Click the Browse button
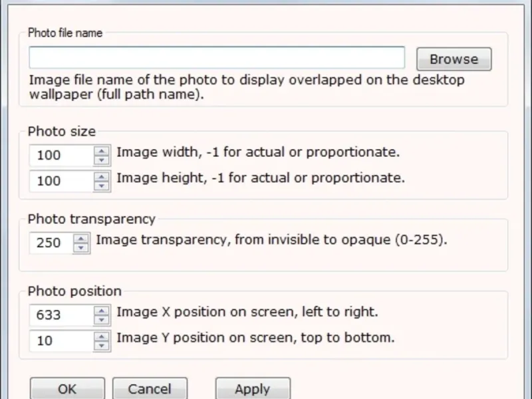 454,59
